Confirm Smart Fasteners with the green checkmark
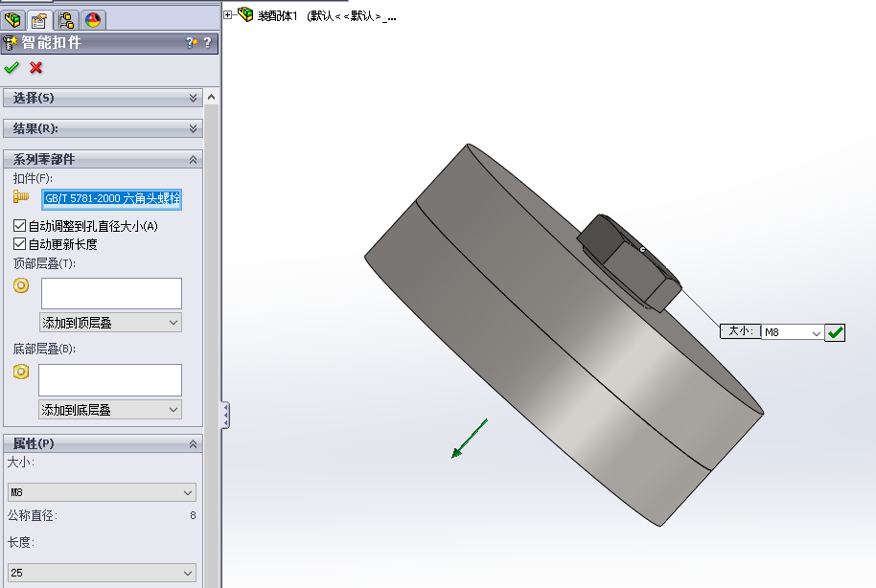Viewport: 876px width, 588px height. click(12, 68)
